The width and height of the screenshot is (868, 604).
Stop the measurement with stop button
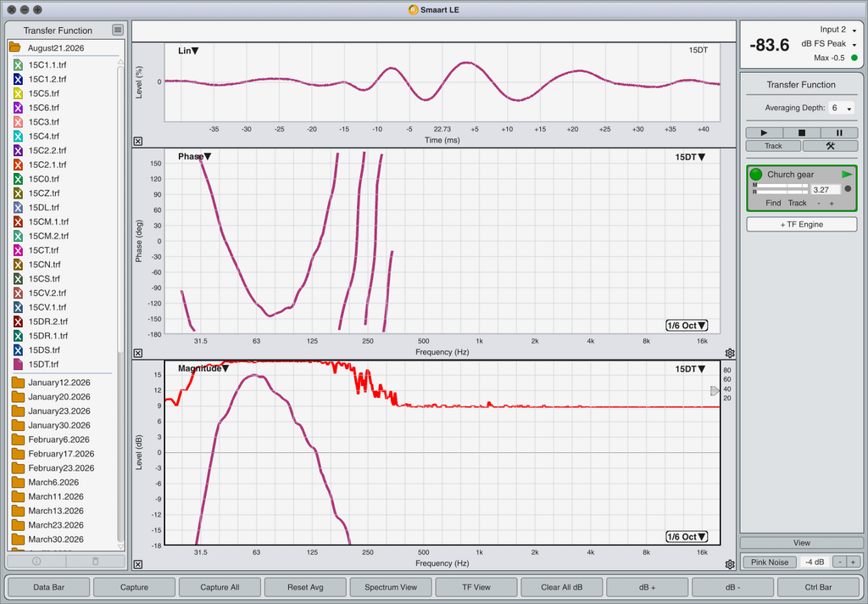click(802, 133)
